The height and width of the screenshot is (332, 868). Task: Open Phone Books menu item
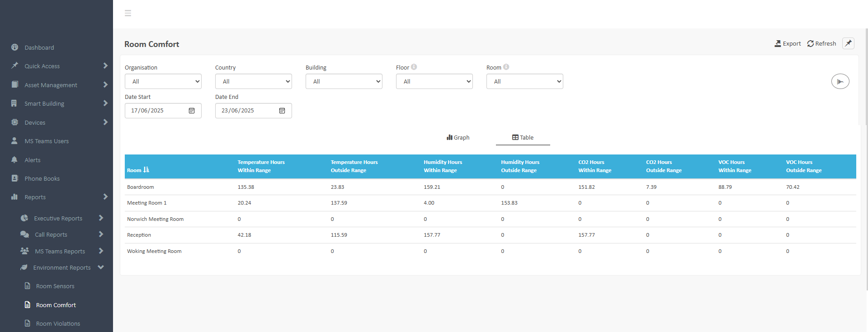pyautogui.click(x=42, y=178)
